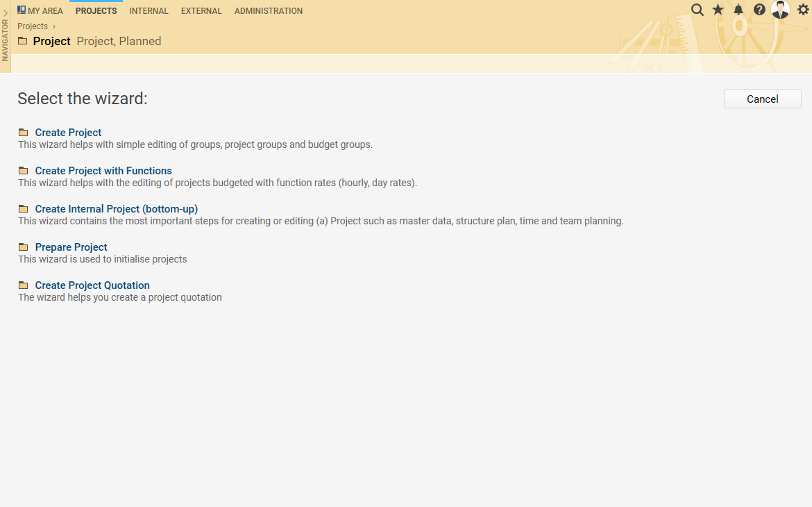Open the MY AREA menu
This screenshot has height=507, width=812.
[x=40, y=11]
